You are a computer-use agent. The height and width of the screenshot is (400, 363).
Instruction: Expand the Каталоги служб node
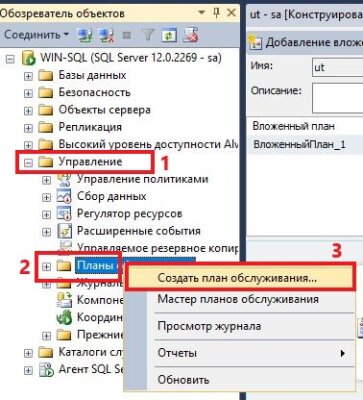[28, 353]
